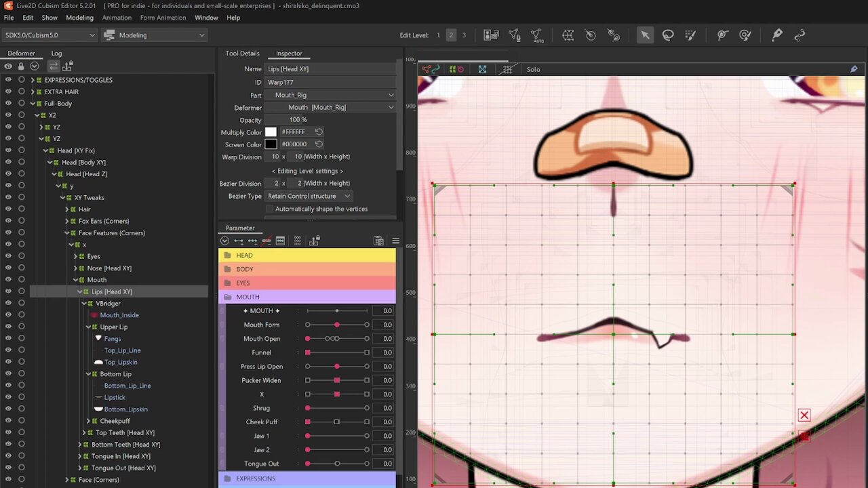Click the Mouth Form parameter slider
Screen dimensions: 868x488
click(x=337, y=325)
